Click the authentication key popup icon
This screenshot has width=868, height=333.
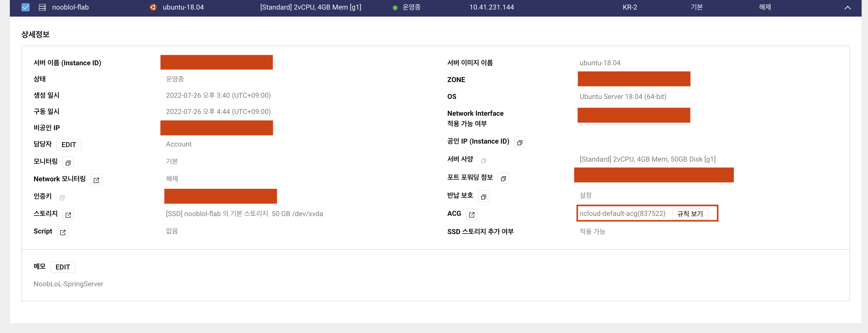click(62, 198)
